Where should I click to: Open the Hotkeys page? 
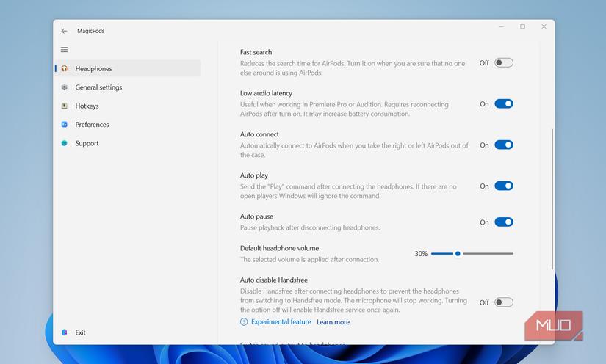pos(128,106)
